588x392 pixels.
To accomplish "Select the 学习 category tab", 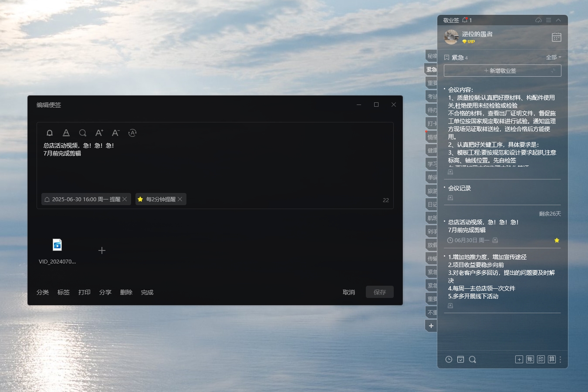I will 431,164.
